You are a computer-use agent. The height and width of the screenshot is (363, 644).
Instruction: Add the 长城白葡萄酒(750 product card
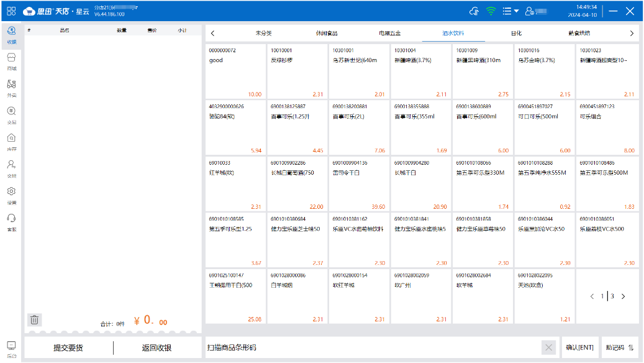(x=297, y=184)
